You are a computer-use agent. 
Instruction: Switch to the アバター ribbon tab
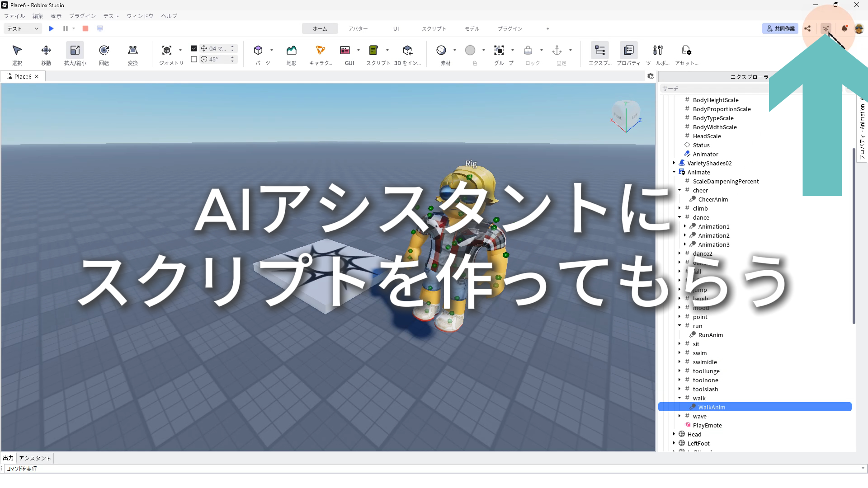[x=358, y=28]
